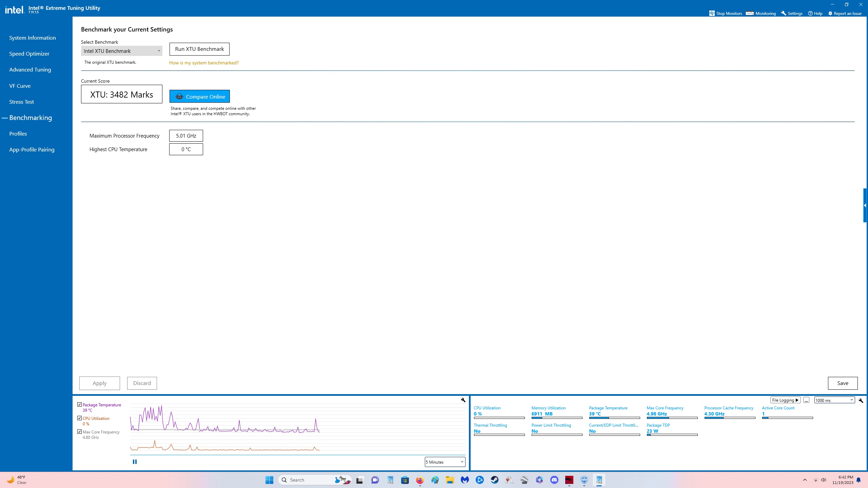Viewport: 868px width, 488px height.
Task: Show hidden system tray icons
Action: pyautogui.click(x=805, y=480)
